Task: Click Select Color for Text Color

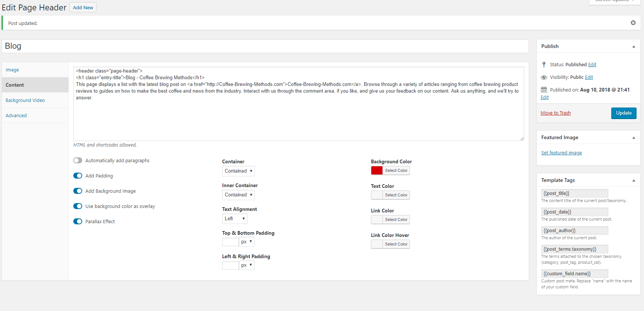Action: pyautogui.click(x=396, y=195)
